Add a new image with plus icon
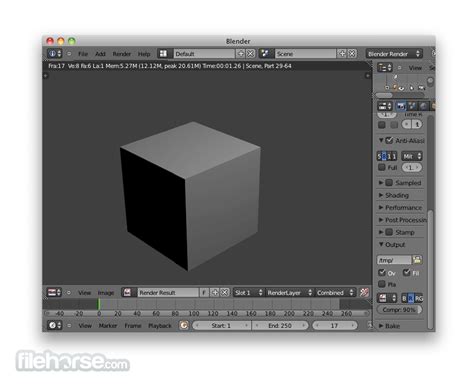The height and width of the screenshot is (387, 474). 215,293
